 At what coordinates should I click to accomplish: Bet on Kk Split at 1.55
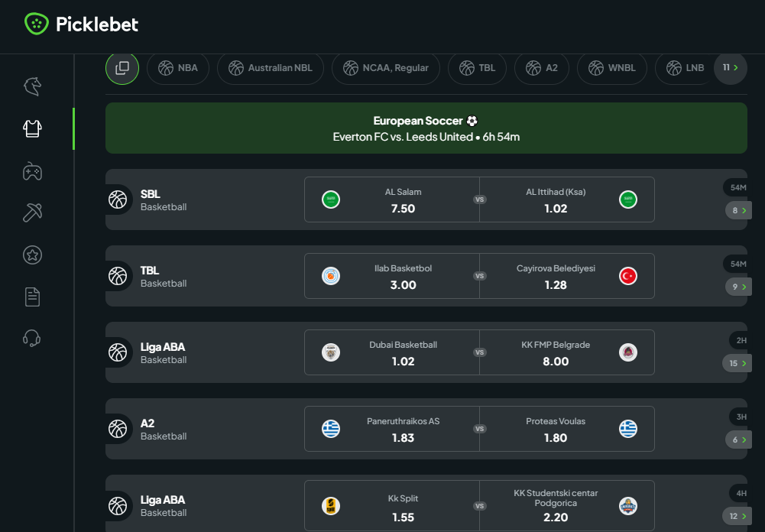pos(392,506)
